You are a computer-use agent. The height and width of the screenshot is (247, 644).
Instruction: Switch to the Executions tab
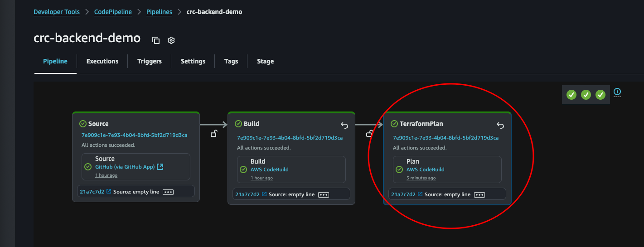point(102,61)
